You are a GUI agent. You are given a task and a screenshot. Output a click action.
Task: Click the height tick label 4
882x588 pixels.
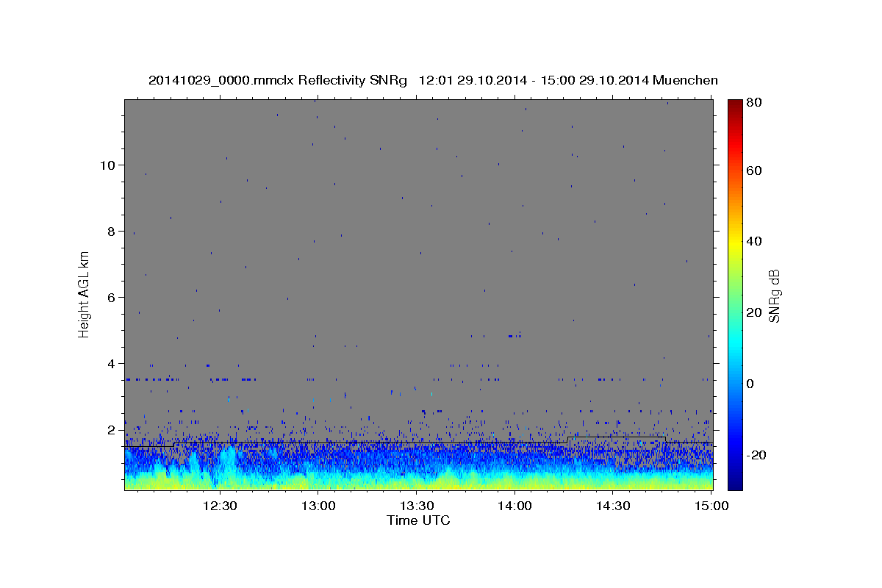112,363
